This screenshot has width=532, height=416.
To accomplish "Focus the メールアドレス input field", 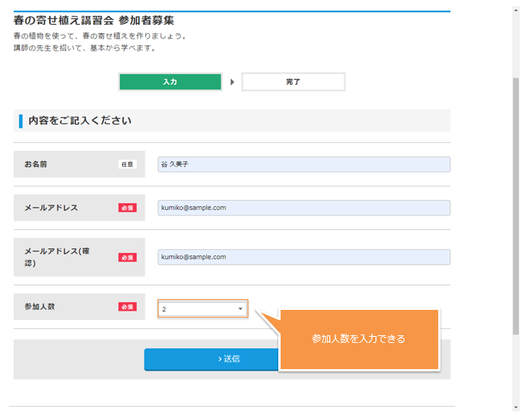I will pos(304,208).
